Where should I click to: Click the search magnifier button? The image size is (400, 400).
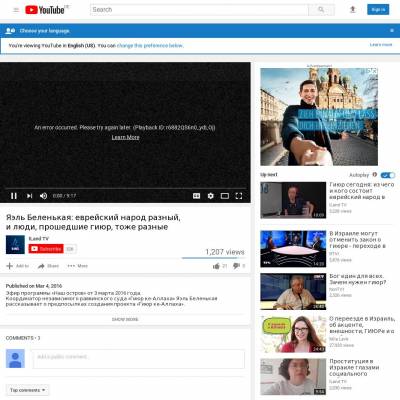pyautogui.click(x=321, y=10)
